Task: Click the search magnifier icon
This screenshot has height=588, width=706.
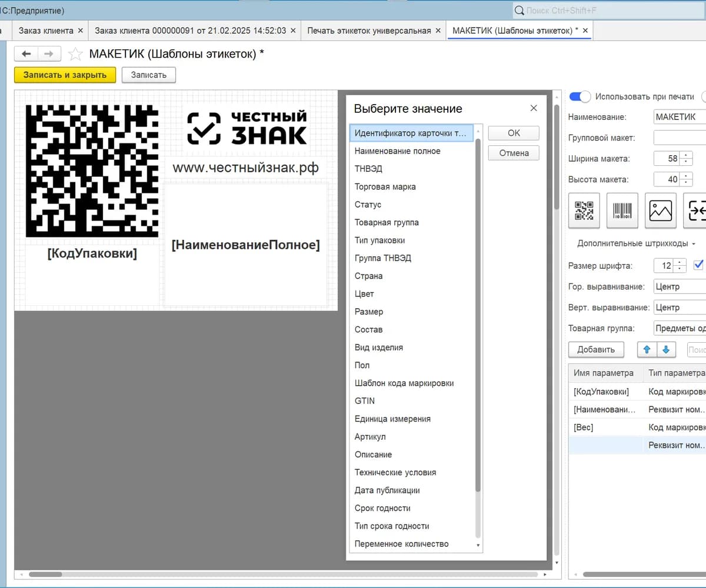Action: [519, 11]
